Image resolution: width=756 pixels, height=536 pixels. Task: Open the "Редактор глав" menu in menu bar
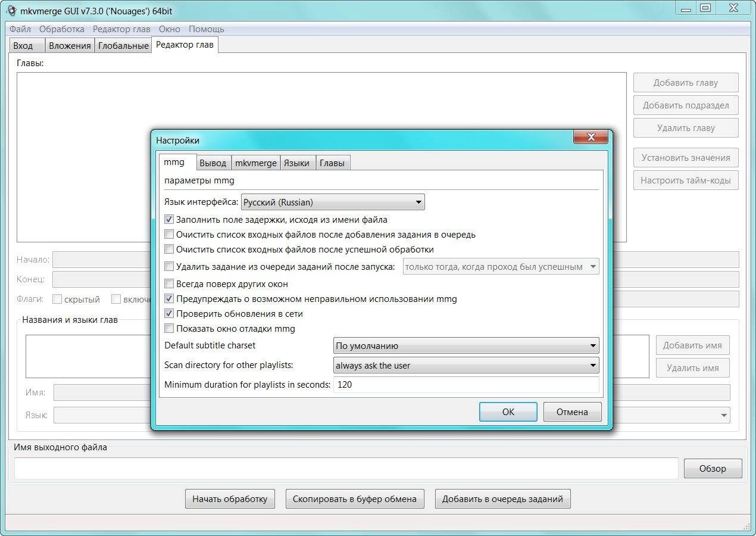[121, 29]
